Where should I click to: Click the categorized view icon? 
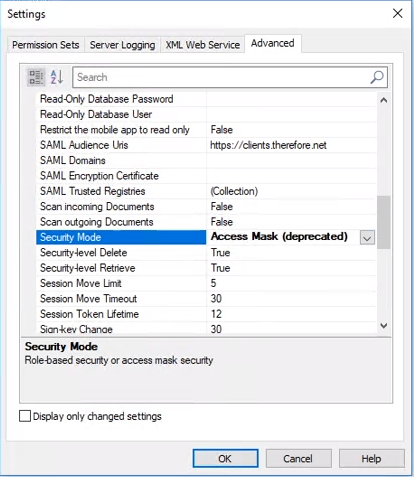[x=36, y=77]
